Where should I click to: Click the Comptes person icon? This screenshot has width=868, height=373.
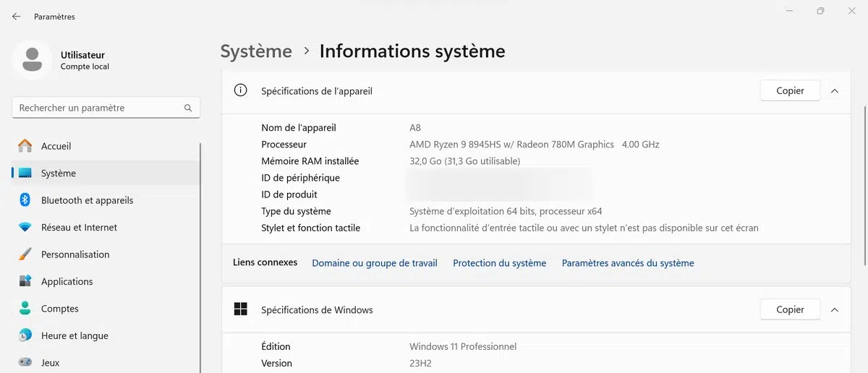[x=25, y=309]
